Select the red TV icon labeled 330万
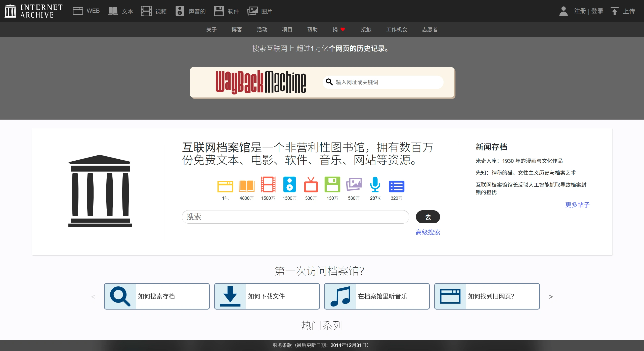 311,185
